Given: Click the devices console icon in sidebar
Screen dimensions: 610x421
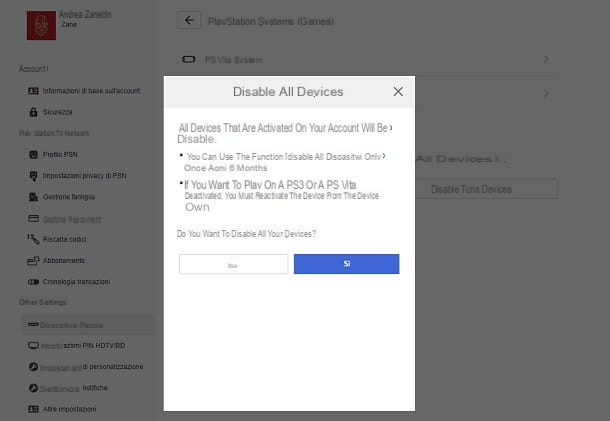Looking at the screenshot, I should click(x=33, y=324).
